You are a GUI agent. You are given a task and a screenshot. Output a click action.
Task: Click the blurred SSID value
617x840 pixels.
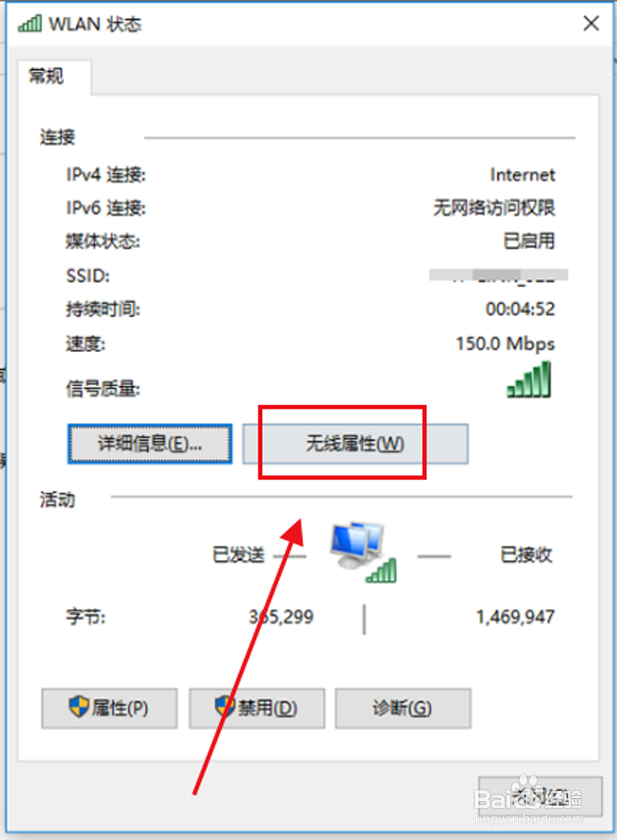pos(499,275)
